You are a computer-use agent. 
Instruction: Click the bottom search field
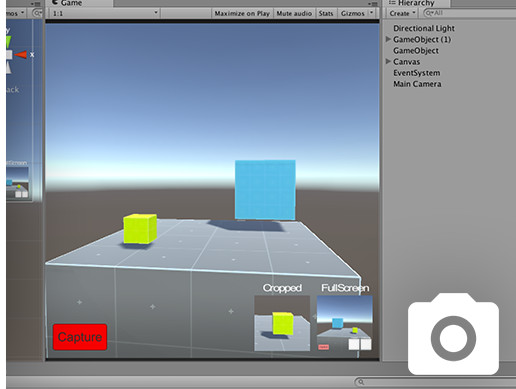pyautogui.click(x=435, y=382)
